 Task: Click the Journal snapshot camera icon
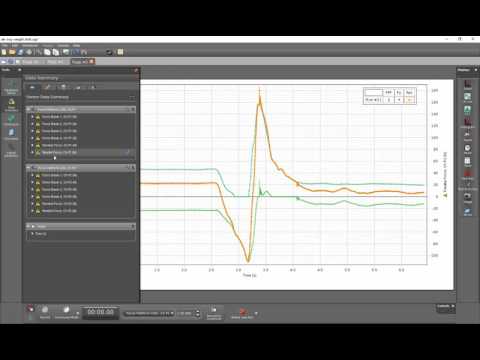click(x=109, y=52)
